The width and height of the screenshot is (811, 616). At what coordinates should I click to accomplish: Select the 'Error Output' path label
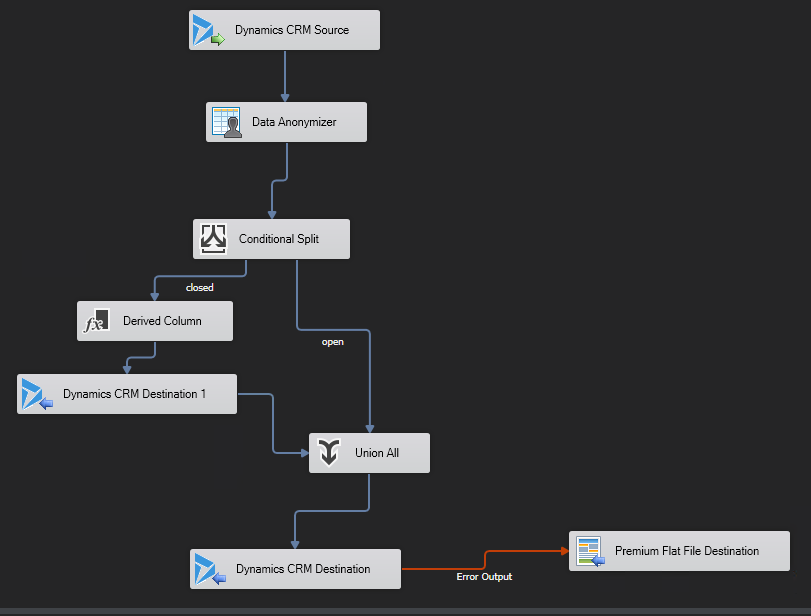pyautogui.click(x=484, y=576)
